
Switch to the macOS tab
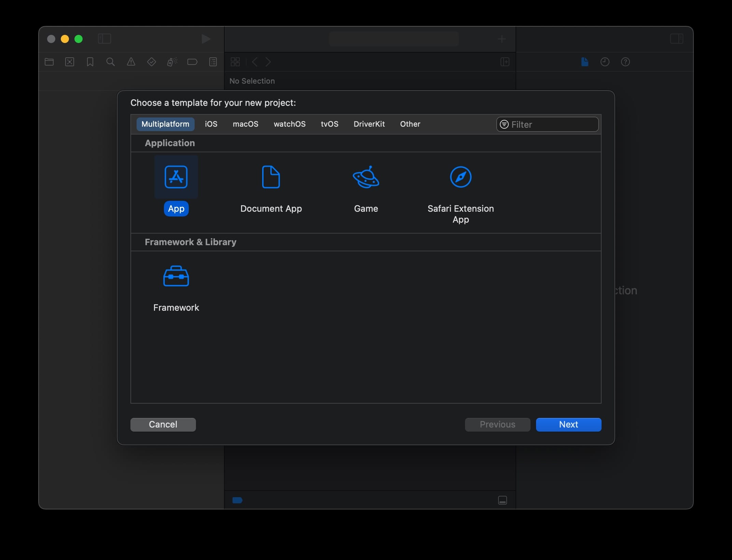245,124
